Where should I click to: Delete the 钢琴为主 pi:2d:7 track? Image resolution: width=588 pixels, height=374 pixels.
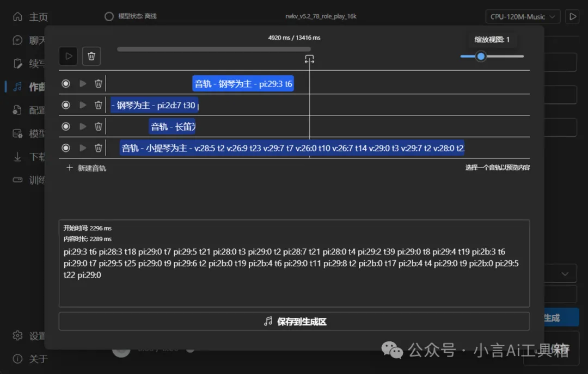(98, 105)
